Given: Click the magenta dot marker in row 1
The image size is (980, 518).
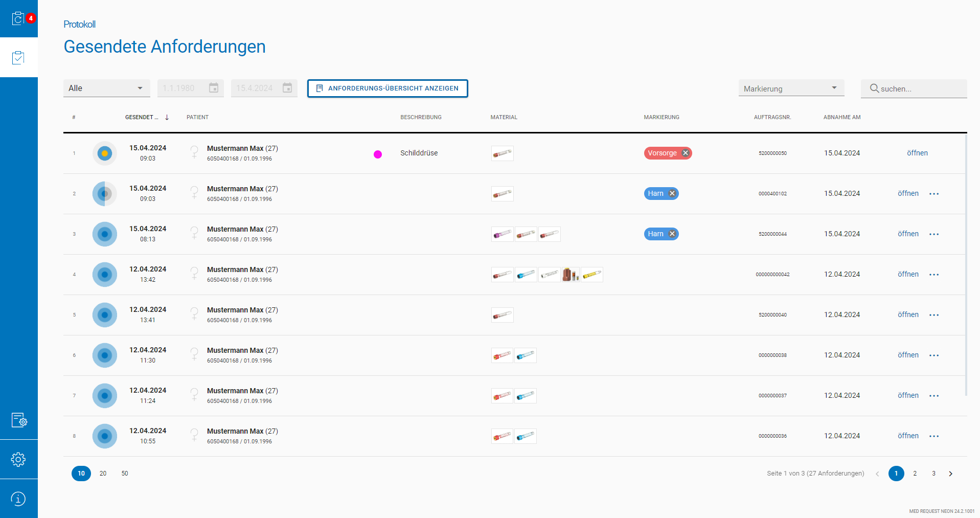Looking at the screenshot, I should coord(378,154).
